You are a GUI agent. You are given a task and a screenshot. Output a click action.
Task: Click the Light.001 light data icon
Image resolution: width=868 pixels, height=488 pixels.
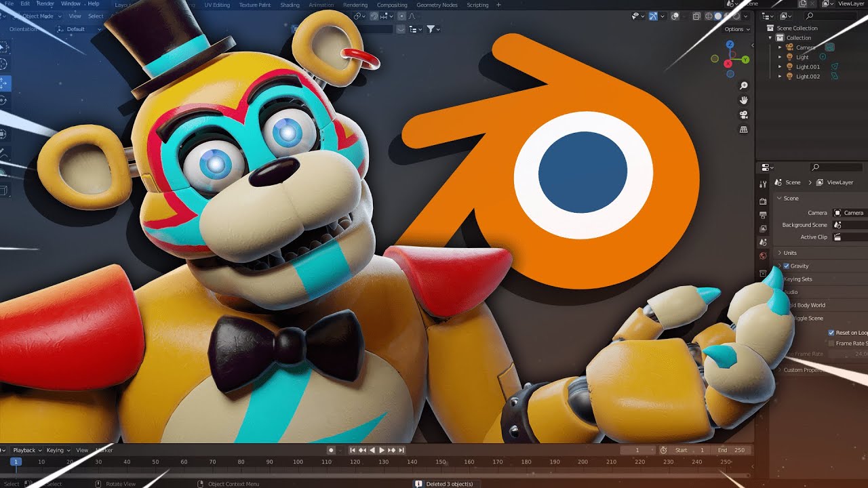pos(835,66)
